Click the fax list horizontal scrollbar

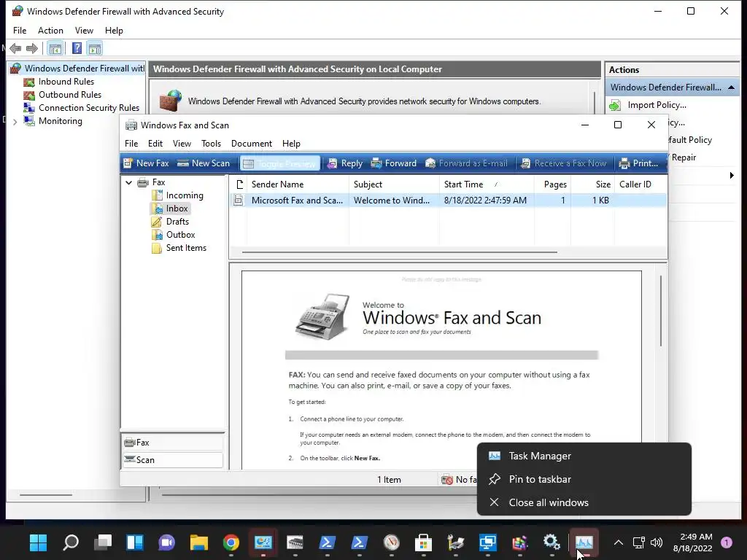(399, 252)
